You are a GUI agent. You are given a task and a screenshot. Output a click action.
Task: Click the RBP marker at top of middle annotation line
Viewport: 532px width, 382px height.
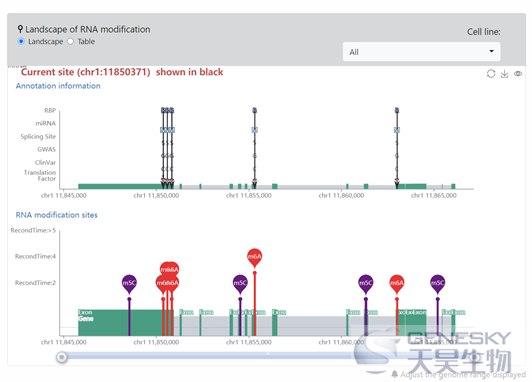pyautogui.click(x=254, y=110)
